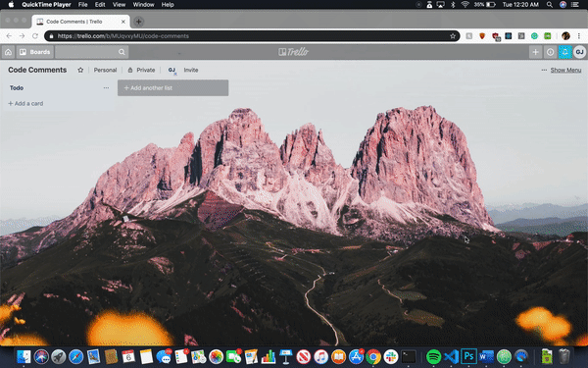This screenshot has height=368, width=588.
Task: Launch Safari from the dock
Action: (76, 357)
